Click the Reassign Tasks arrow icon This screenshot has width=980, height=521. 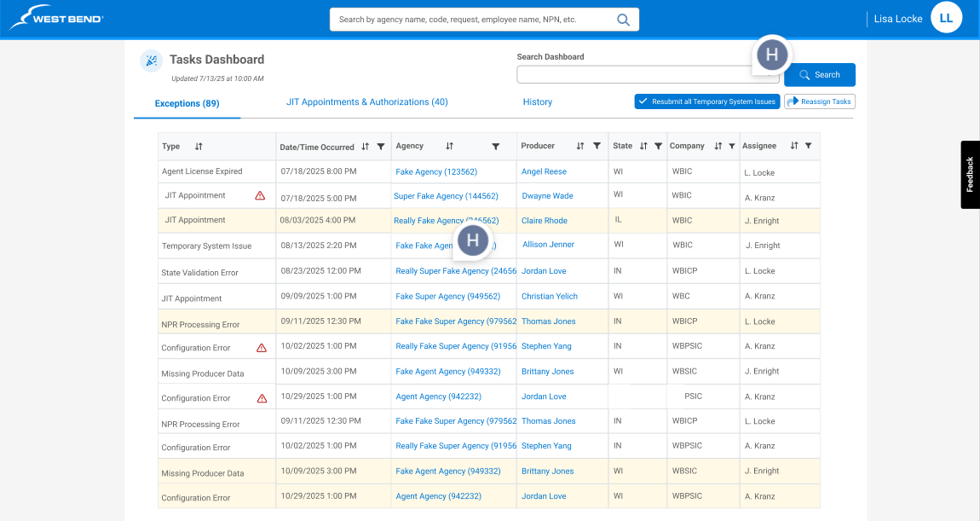click(794, 101)
